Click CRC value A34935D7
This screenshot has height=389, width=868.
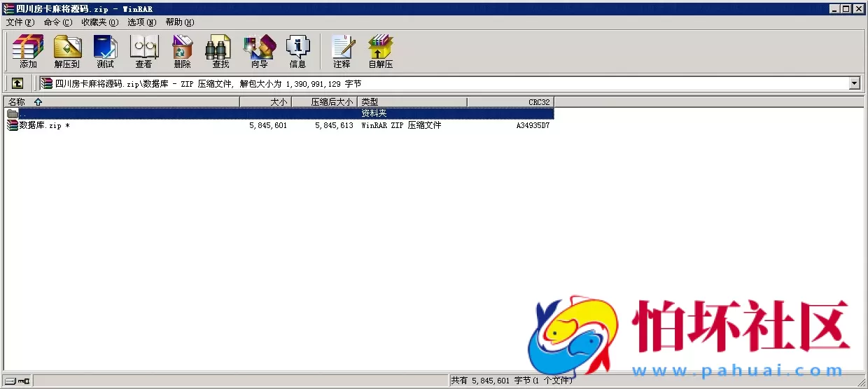tap(533, 126)
